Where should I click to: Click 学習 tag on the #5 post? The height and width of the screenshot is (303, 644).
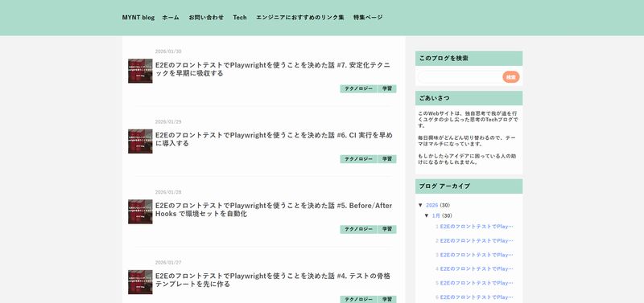tap(387, 230)
